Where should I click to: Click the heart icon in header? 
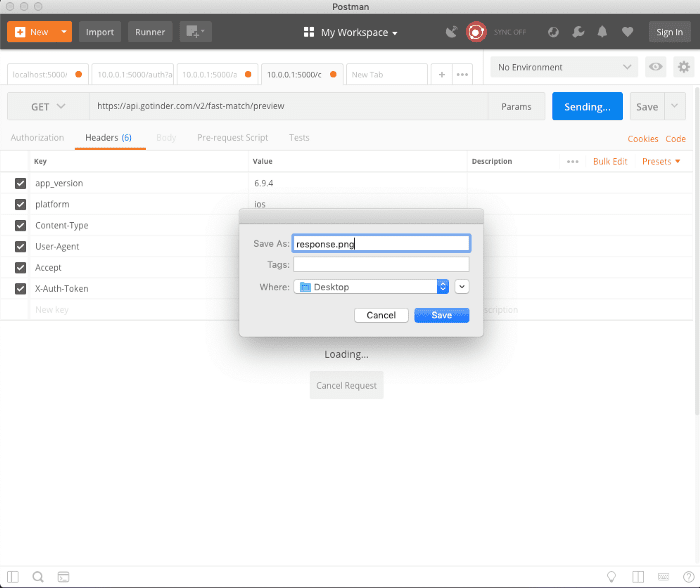point(627,32)
